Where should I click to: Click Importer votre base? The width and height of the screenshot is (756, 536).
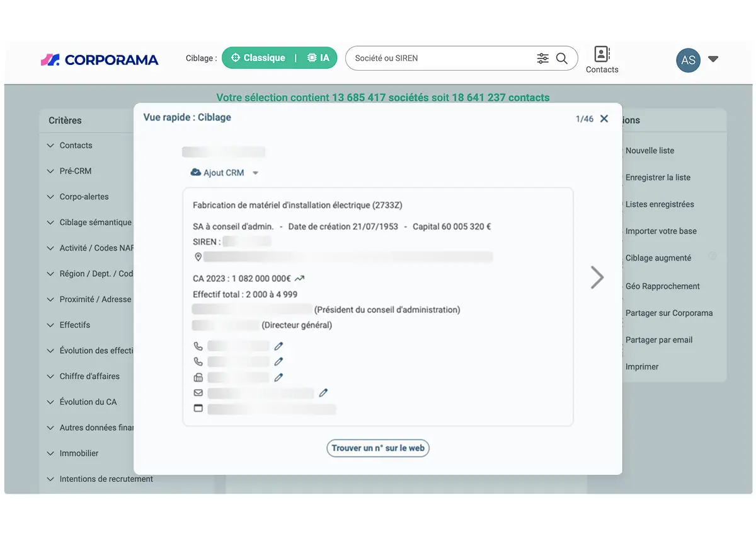point(661,231)
